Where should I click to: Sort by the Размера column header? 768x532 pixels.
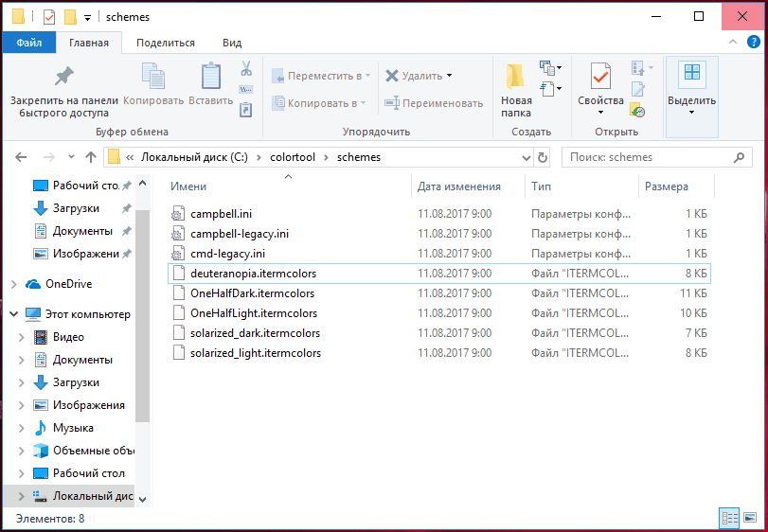click(676, 186)
